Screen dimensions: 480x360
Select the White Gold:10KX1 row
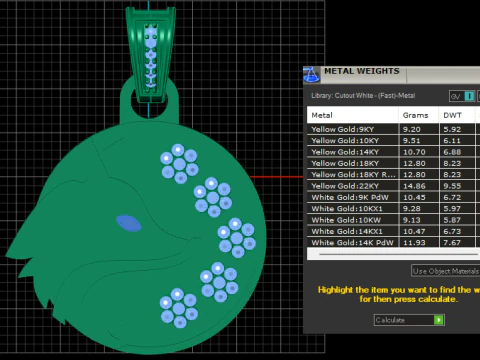tap(393, 209)
